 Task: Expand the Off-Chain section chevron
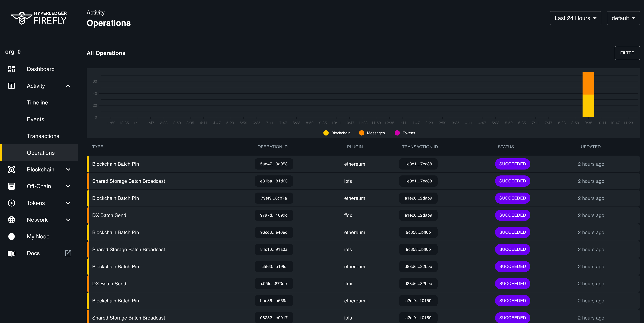(x=68, y=186)
